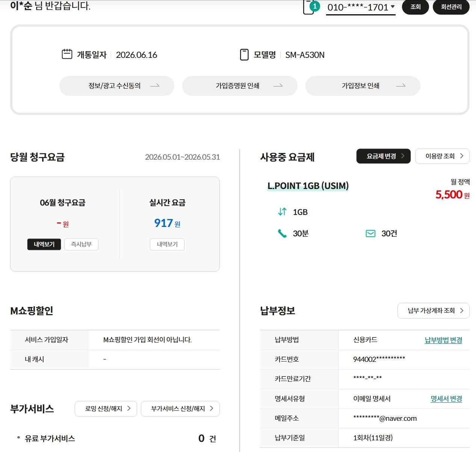Click the 납부 가상계좌 조회 label
Viewport: 476px width, 452px height.
431,311
